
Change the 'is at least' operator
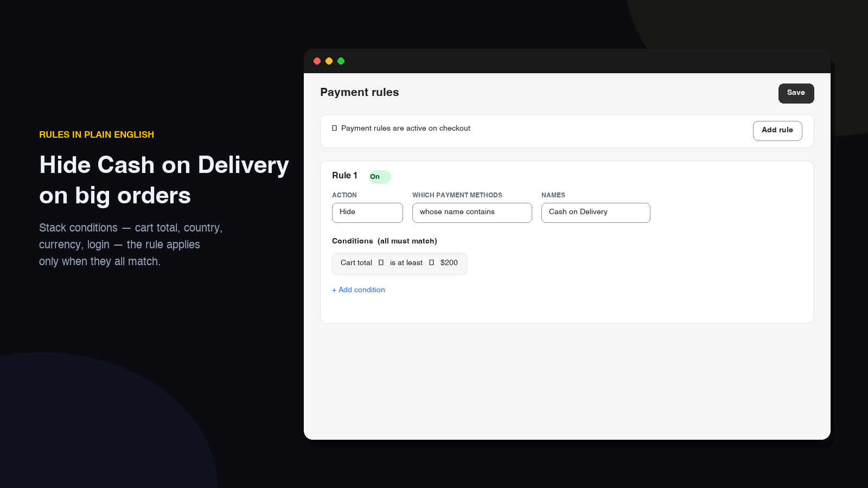(406, 263)
